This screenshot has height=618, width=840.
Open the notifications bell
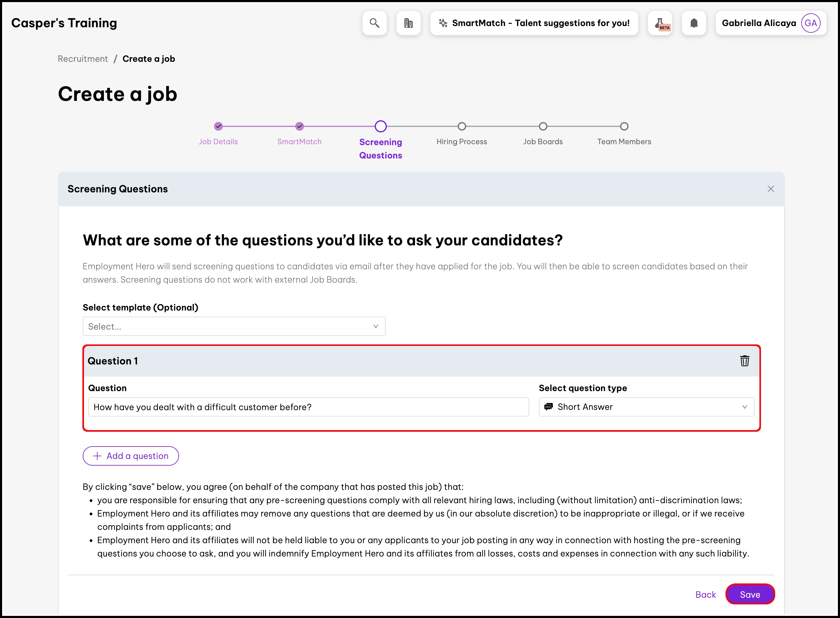click(694, 23)
